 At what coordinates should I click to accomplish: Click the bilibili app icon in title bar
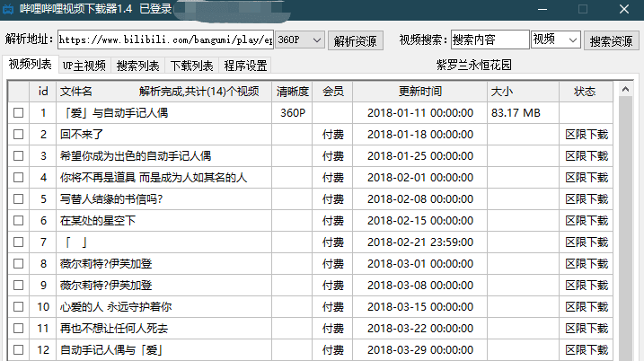click(x=8, y=9)
